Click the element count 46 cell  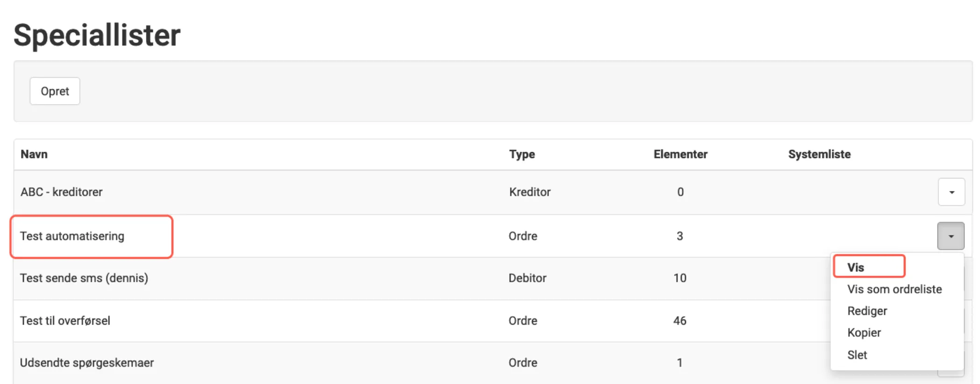[680, 321]
